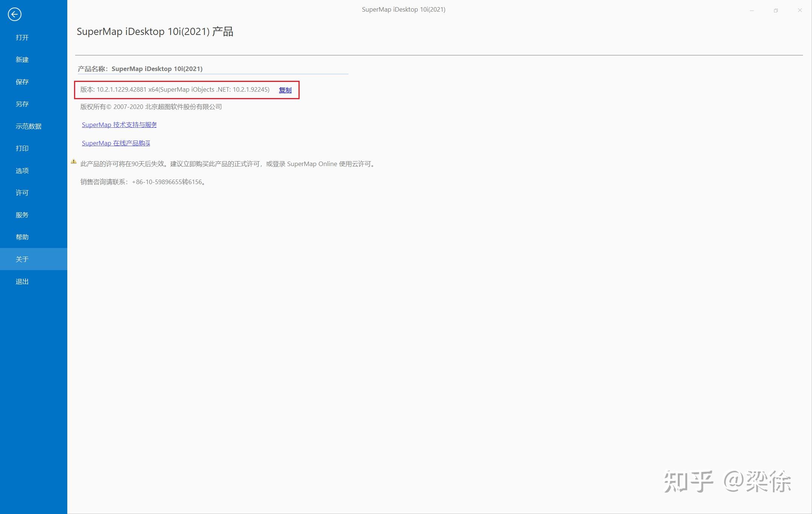Open the 帮助 help page
This screenshot has height=514, width=812.
(33, 237)
